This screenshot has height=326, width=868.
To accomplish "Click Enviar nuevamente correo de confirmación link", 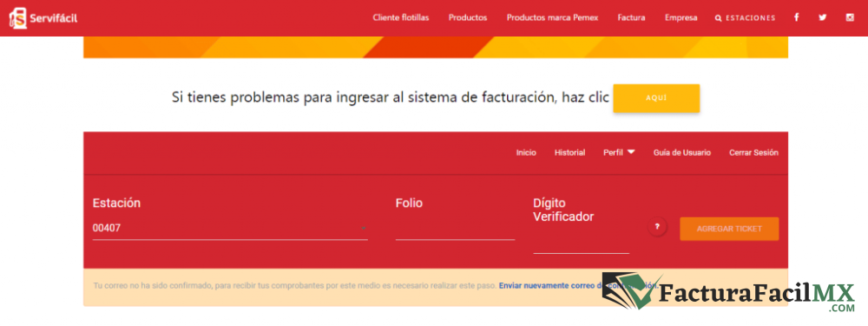I will click(x=578, y=285).
